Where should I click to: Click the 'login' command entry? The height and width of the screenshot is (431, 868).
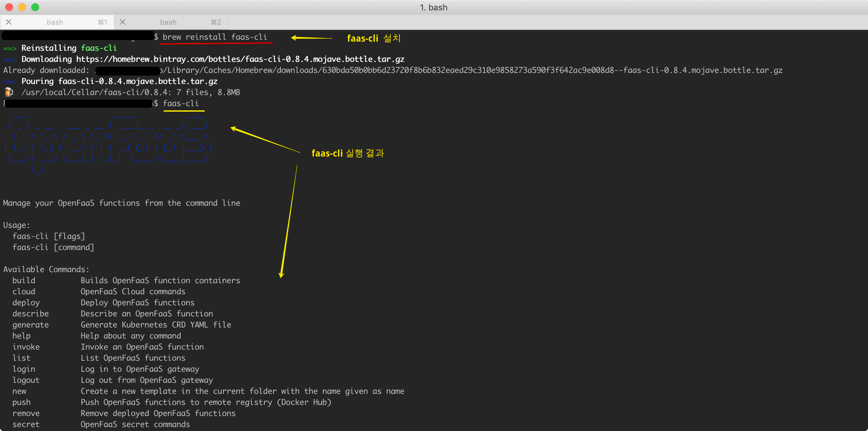pos(23,369)
